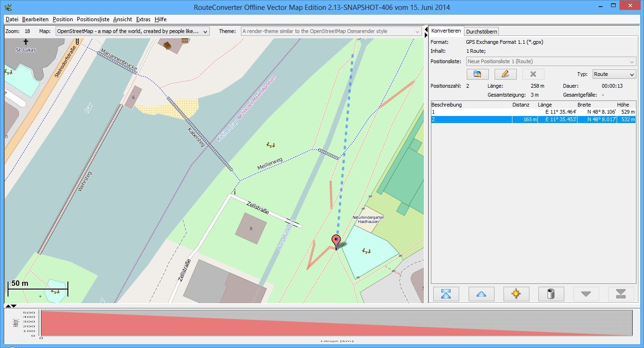The image size is (644, 348).
Task: Select position row 1 in the list
Action: (471, 112)
